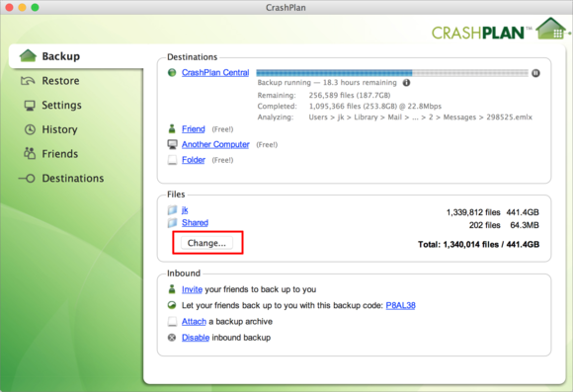Viewport: 573px width, 392px height.
Task: Click the green globe CrashPlan Central icon
Action: (x=172, y=72)
